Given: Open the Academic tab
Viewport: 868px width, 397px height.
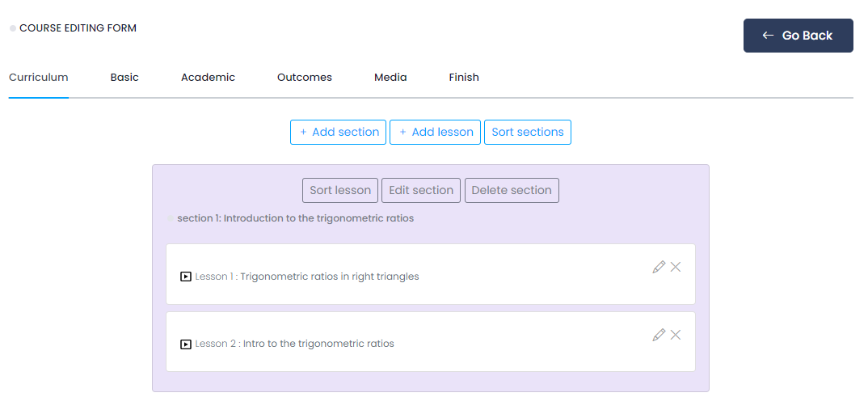Looking at the screenshot, I should [208, 78].
